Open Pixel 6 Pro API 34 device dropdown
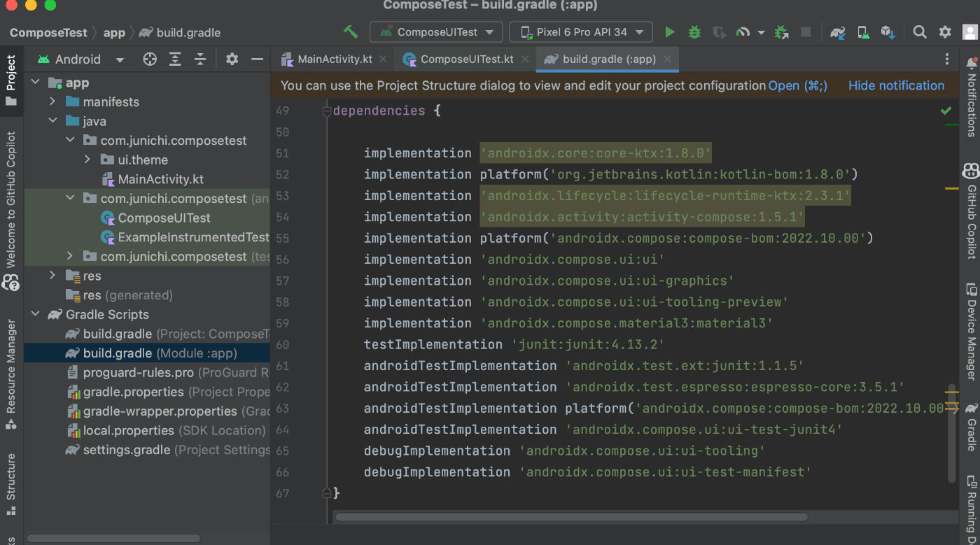The width and height of the screenshot is (980, 545). click(x=581, y=31)
